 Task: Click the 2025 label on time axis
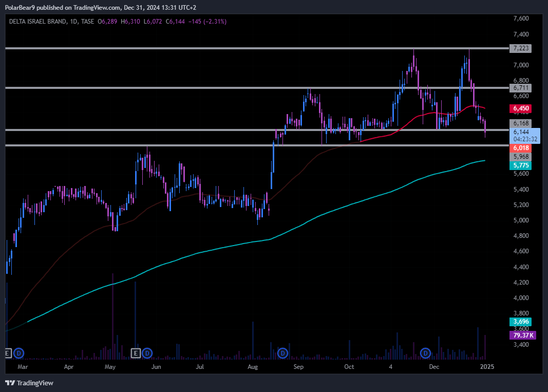pyautogui.click(x=487, y=367)
